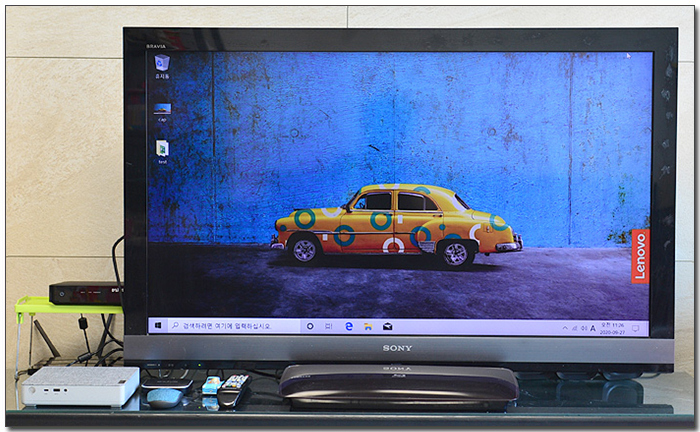Open the taskbar clock and date
The height and width of the screenshot is (432, 700).
612,329
